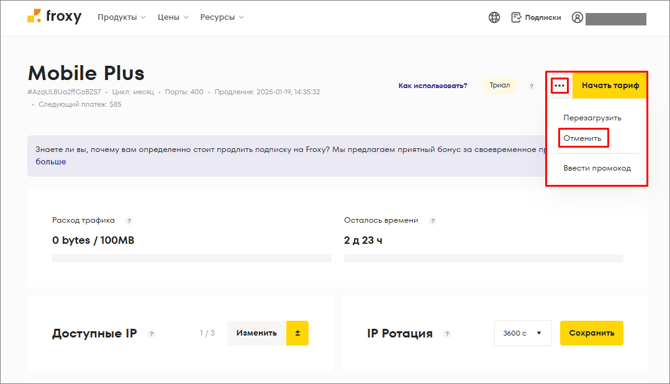This screenshot has width=670, height=384.
Task: Open the user account icon
Action: (x=577, y=18)
